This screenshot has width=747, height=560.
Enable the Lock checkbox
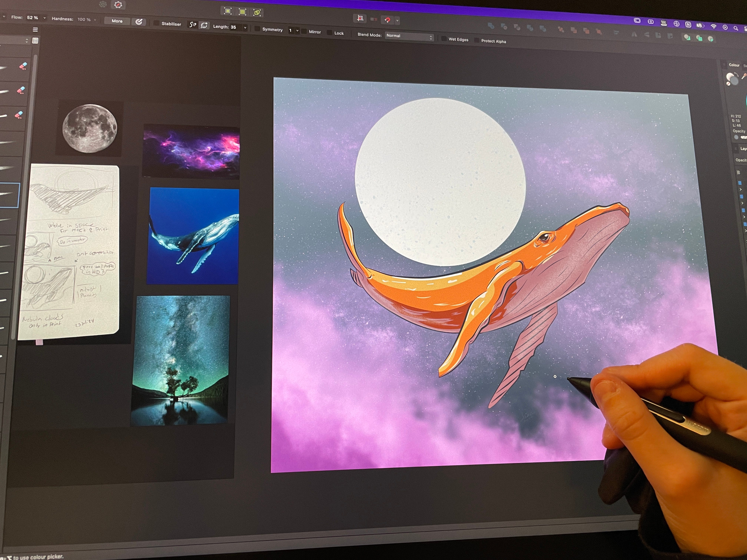click(329, 32)
